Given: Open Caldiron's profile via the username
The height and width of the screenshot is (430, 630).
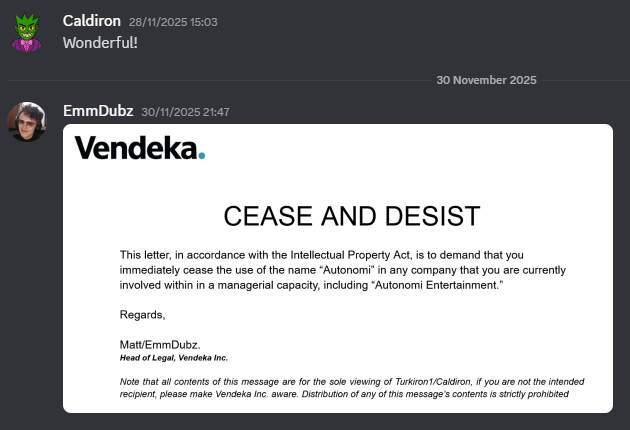Looking at the screenshot, I should pyautogui.click(x=91, y=21).
